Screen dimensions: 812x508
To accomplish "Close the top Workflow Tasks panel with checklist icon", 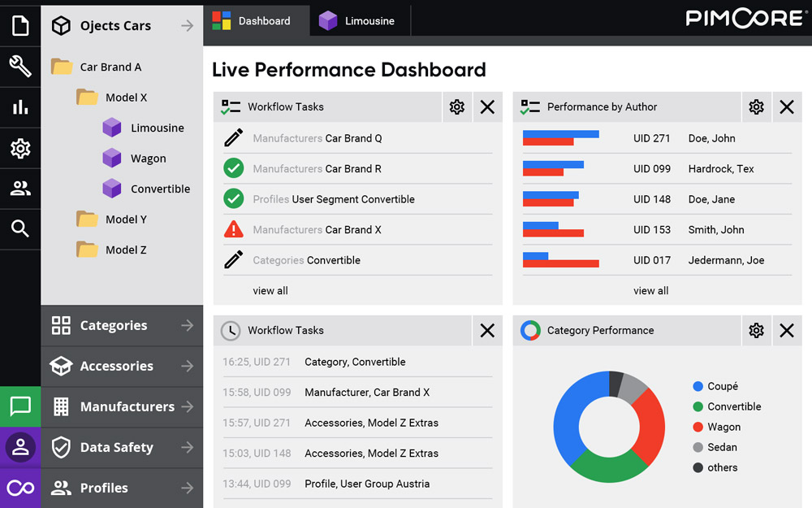I will pos(487,106).
